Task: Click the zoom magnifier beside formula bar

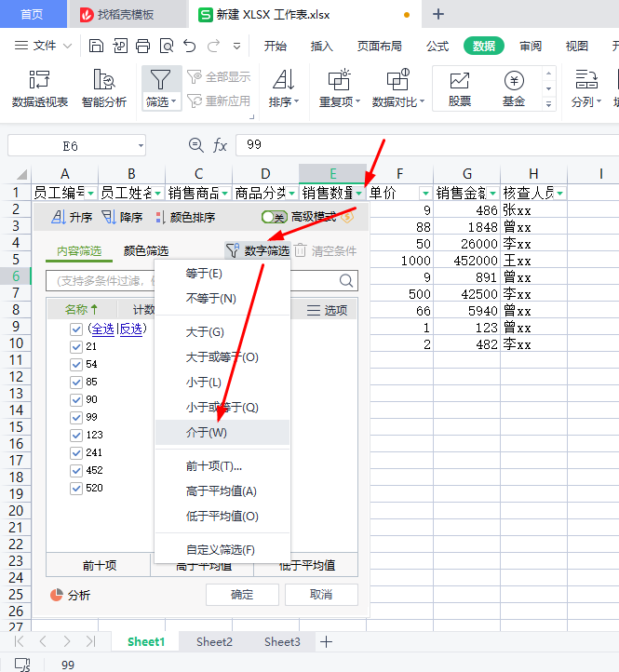Action: [x=195, y=145]
